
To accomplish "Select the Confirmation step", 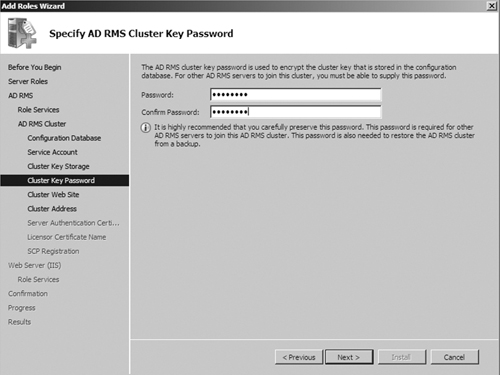I will pos(28,294).
